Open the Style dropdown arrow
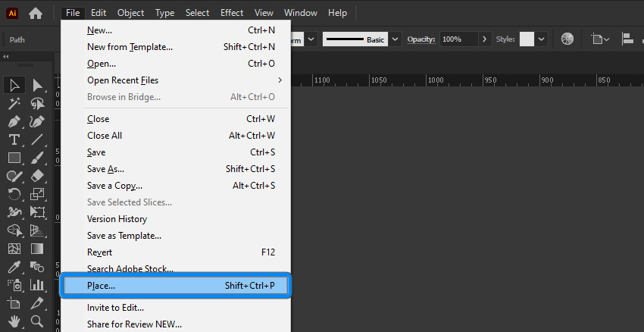Image resolution: width=644 pixels, height=332 pixels. pyautogui.click(x=541, y=39)
